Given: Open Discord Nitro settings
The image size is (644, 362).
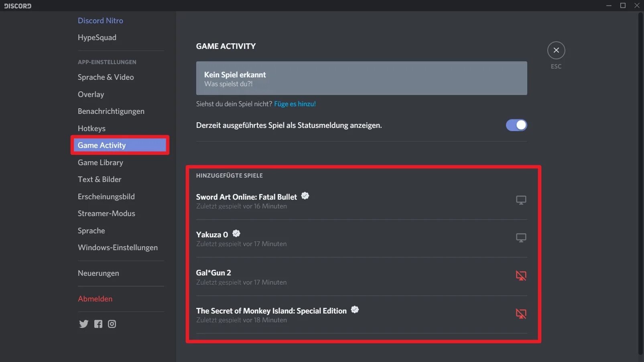Looking at the screenshot, I should point(100,20).
